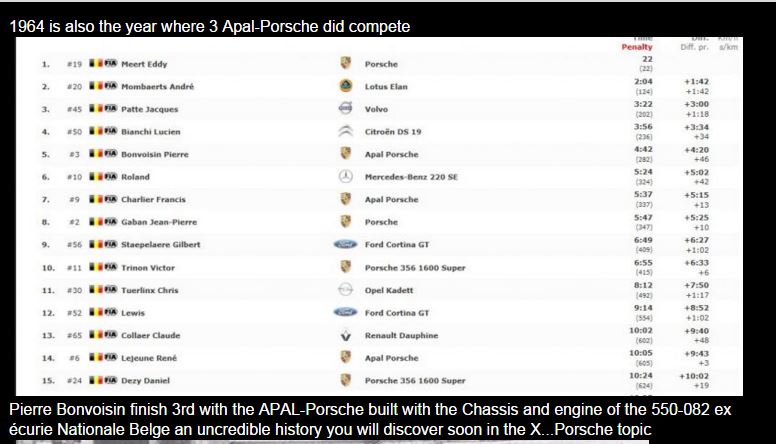Open the Mercedes-Benz 220 SE car entry
This screenshot has width=776, height=444.
[411, 177]
